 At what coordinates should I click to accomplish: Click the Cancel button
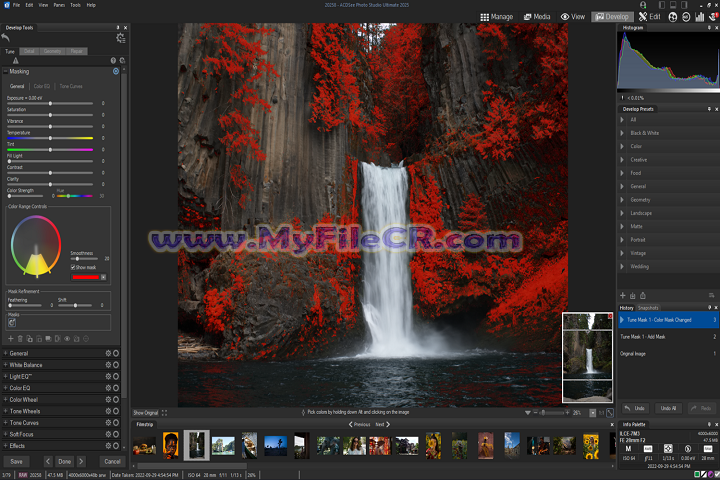coord(112,461)
